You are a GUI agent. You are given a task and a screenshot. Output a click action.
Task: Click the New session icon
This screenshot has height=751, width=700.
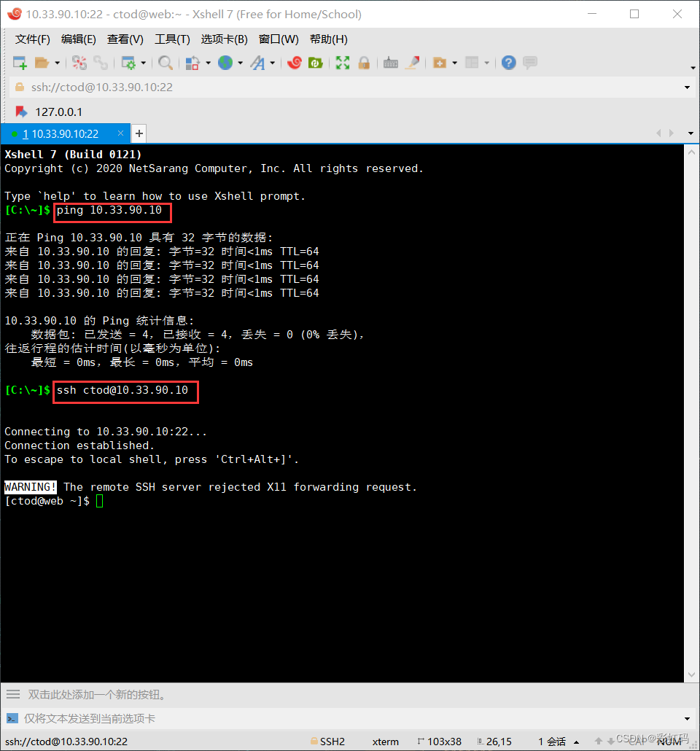[x=20, y=63]
